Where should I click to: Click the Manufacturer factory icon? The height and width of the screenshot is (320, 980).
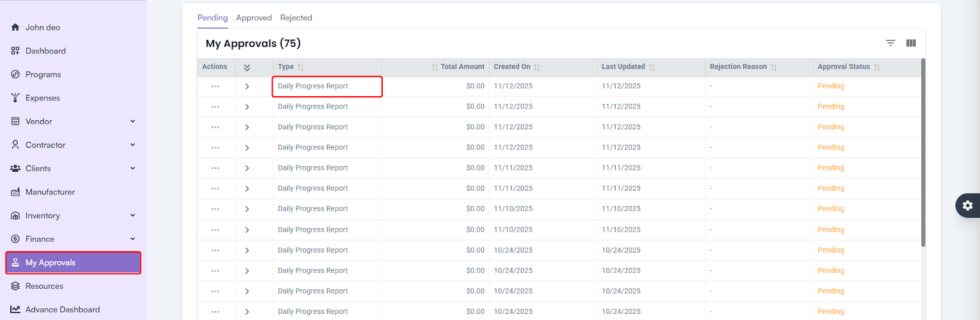15,192
